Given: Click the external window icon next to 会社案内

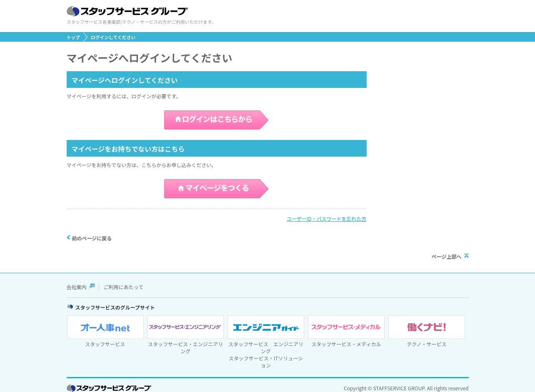Looking at the screenshot, I should [x=92, y=286].
